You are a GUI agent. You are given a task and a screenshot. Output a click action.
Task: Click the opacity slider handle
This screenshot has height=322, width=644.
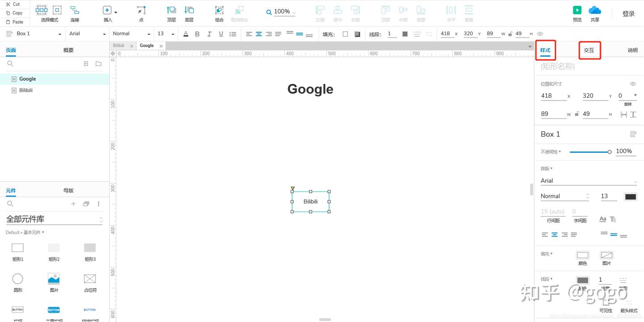tap(609, 152)
